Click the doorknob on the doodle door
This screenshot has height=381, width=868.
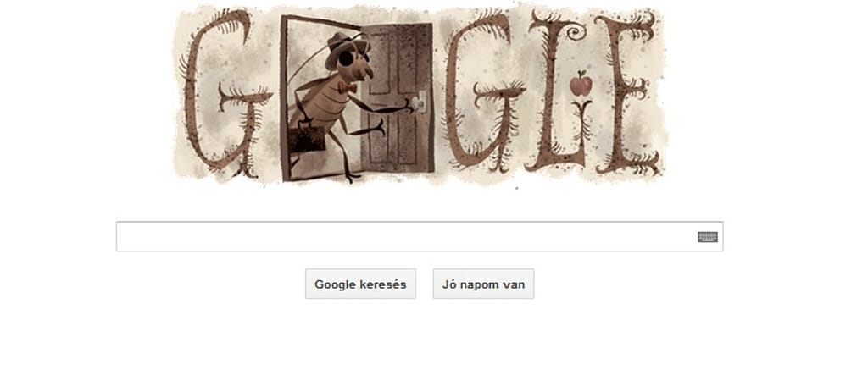tap(421, 102)
